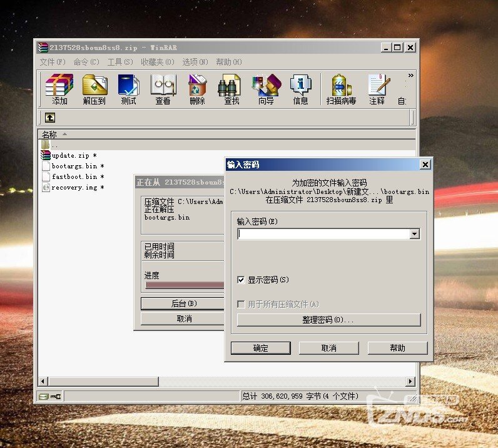Image resolution: width=498 pixels, height=448 pixels.
Task: Click the horizontal scrollbar thumb
Action: point(103,381)
